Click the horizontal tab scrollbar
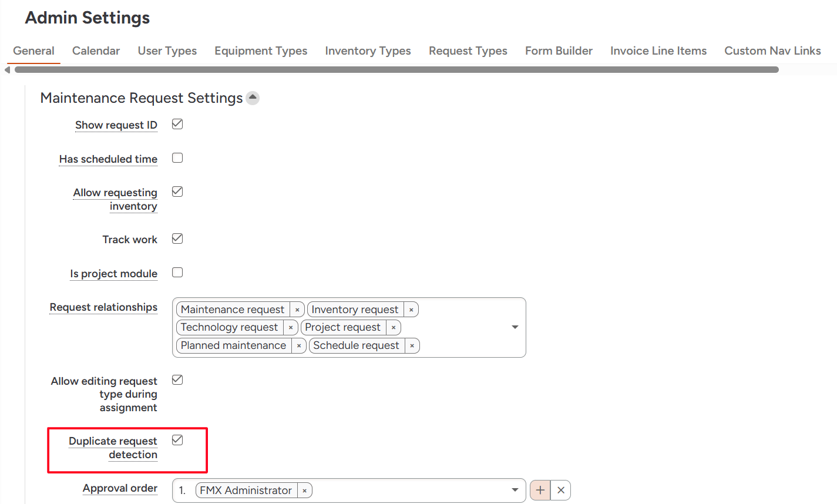 396,70
